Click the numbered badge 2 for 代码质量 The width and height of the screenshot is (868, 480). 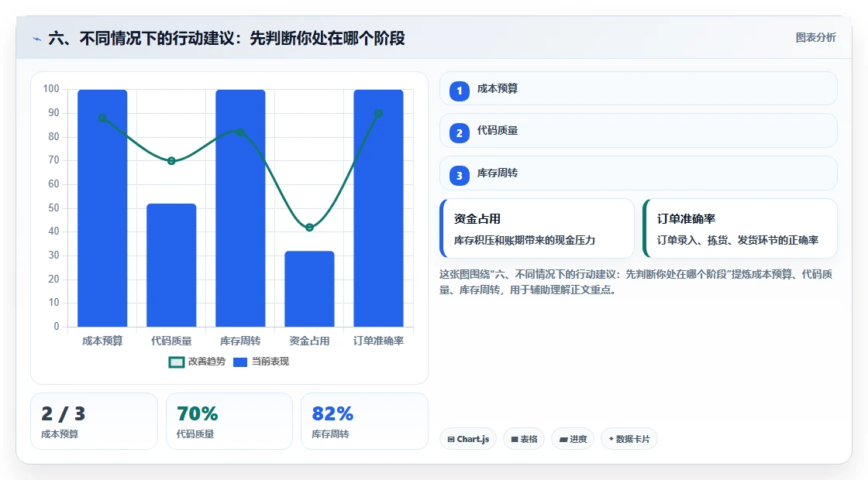tap(459, 132)
